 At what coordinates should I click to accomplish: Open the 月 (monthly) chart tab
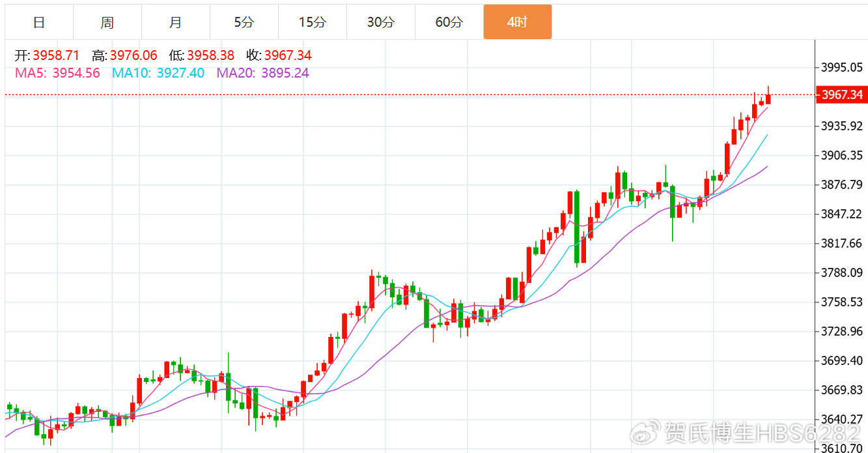click(x=176, y=22)
